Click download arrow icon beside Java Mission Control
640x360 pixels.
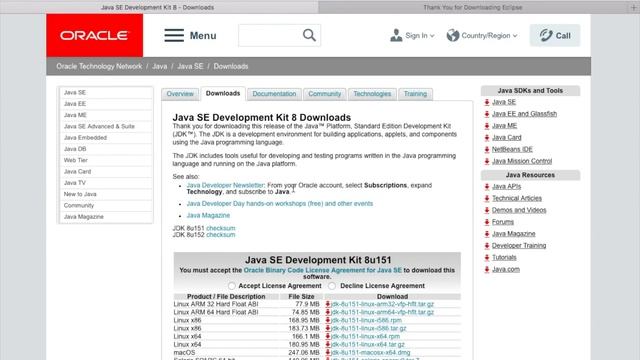[487, 162]
